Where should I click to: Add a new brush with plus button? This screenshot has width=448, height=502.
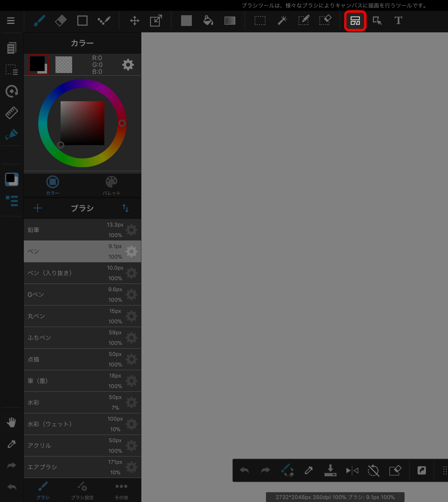(x=38, y=208)
